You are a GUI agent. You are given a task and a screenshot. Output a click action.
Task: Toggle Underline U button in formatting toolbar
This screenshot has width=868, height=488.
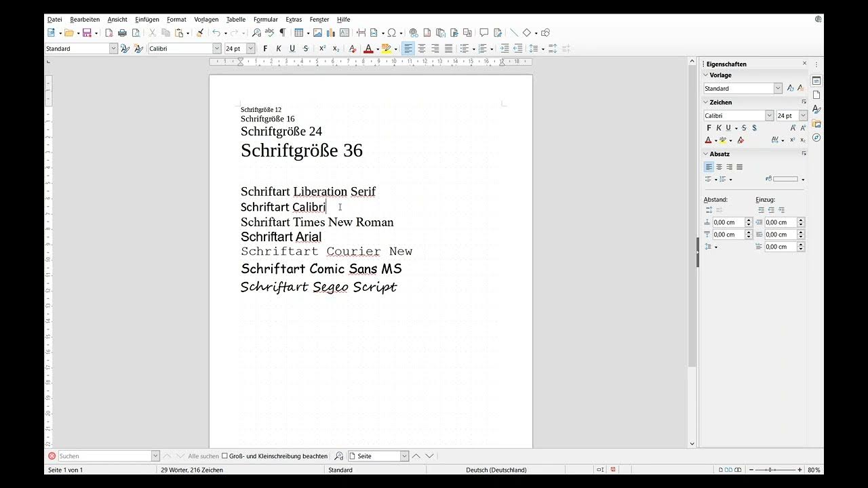[292, 49]
